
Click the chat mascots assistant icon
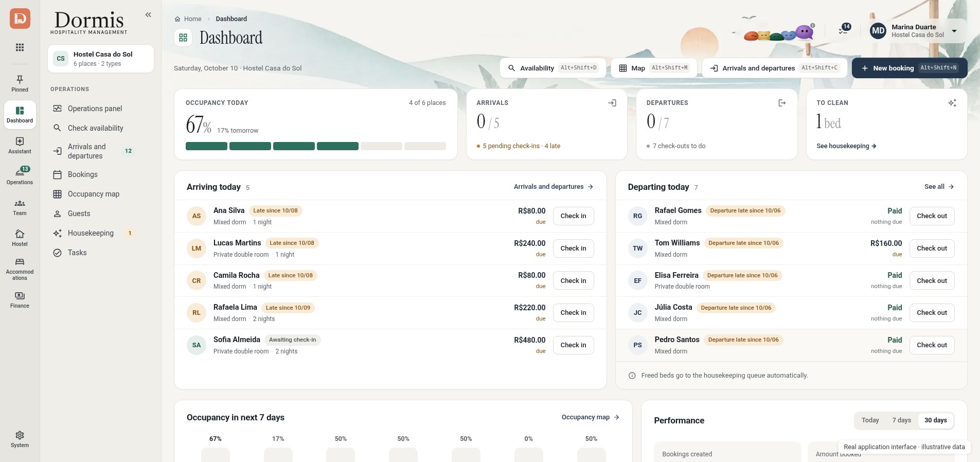(779, 32)
